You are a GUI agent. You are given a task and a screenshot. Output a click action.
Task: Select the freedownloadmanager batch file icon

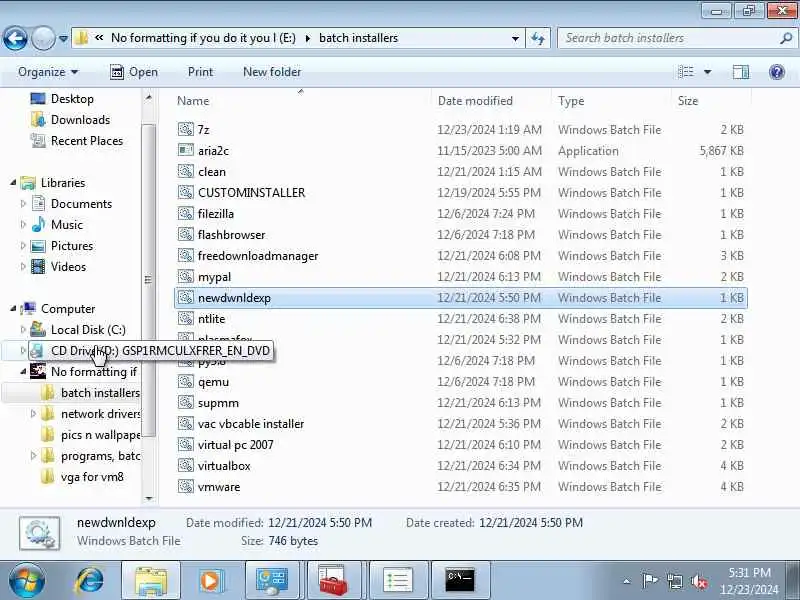[186, 255]
